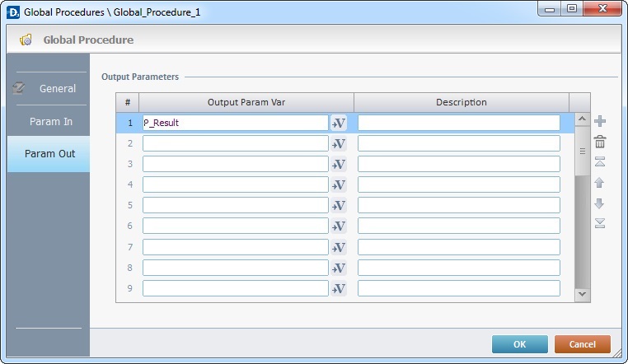
Task: Move selected row down one position
Action: tap(599, 203)
